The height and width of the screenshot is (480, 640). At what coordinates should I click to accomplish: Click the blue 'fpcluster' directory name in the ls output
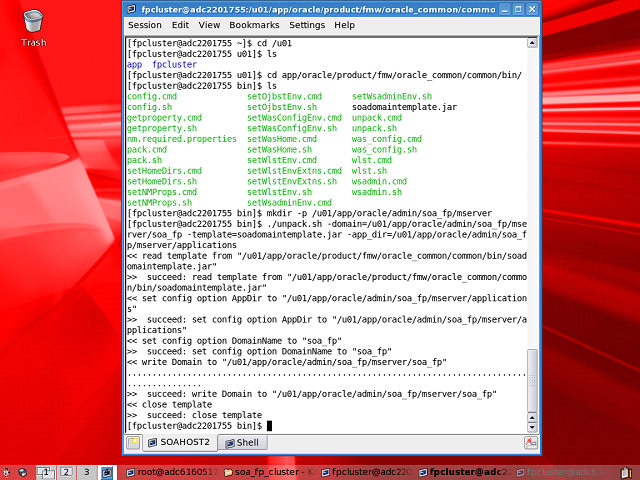point(174,64)
